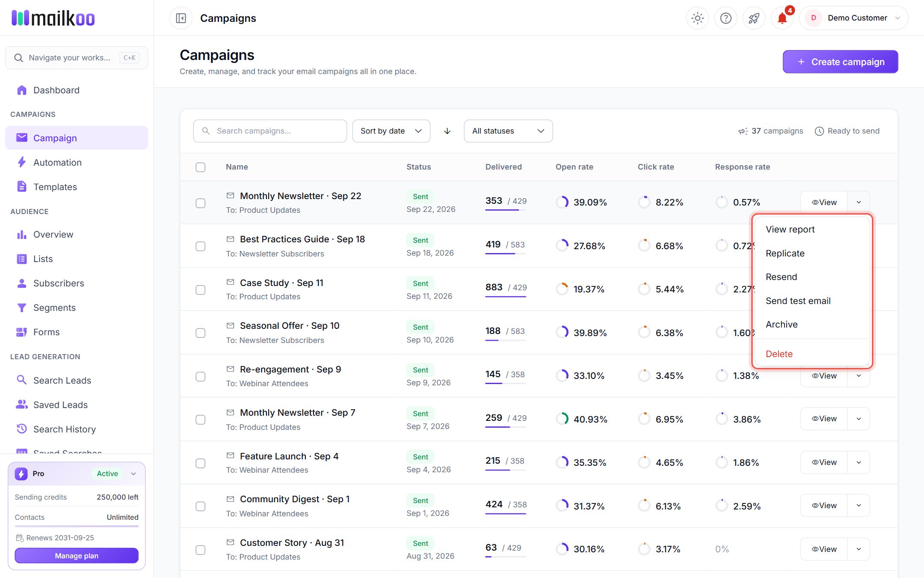Reverse sort order arrow icon
This screenshot has height=578, width=924.
[447, 131]
